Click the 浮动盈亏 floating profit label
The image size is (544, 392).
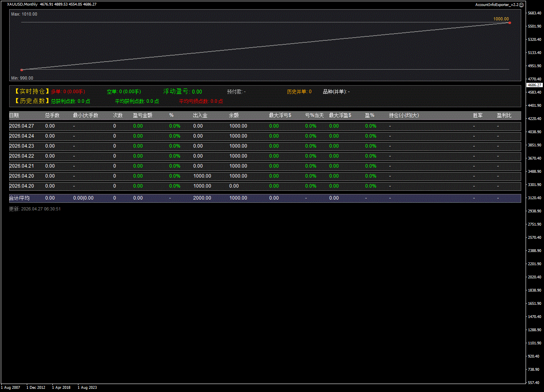[x=176, y=92]
